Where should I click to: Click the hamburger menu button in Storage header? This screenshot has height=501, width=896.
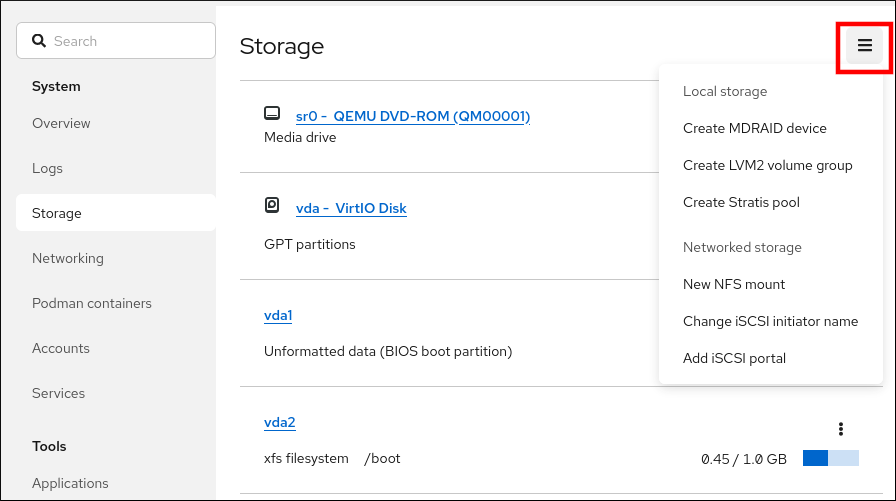pos(865,46)
